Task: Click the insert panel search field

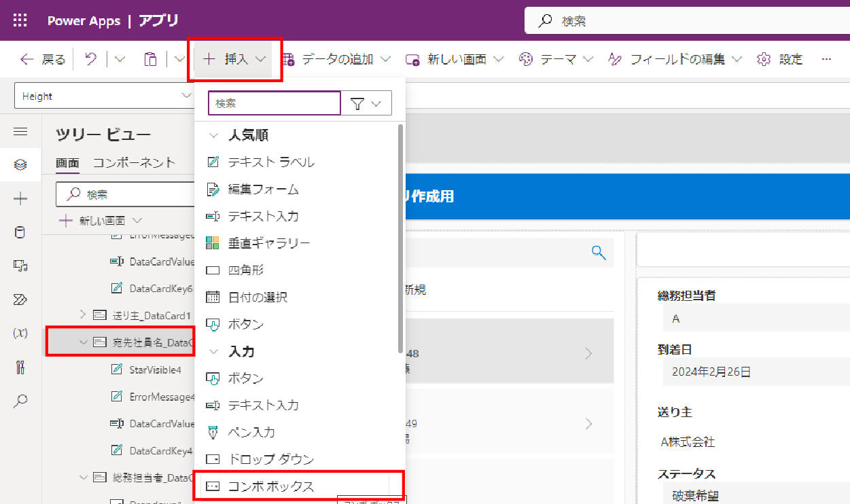Action: coord(274,103)
